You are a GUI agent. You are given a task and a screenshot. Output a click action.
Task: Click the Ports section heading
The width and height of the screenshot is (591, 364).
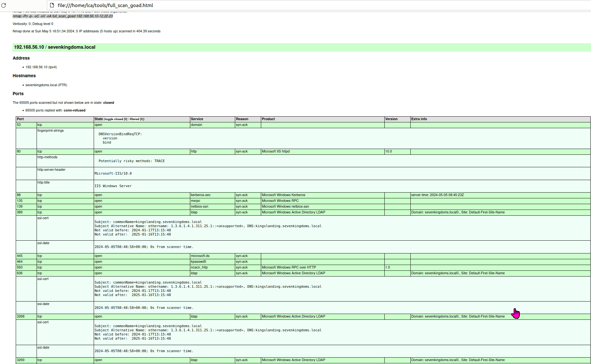coord(18,94)
